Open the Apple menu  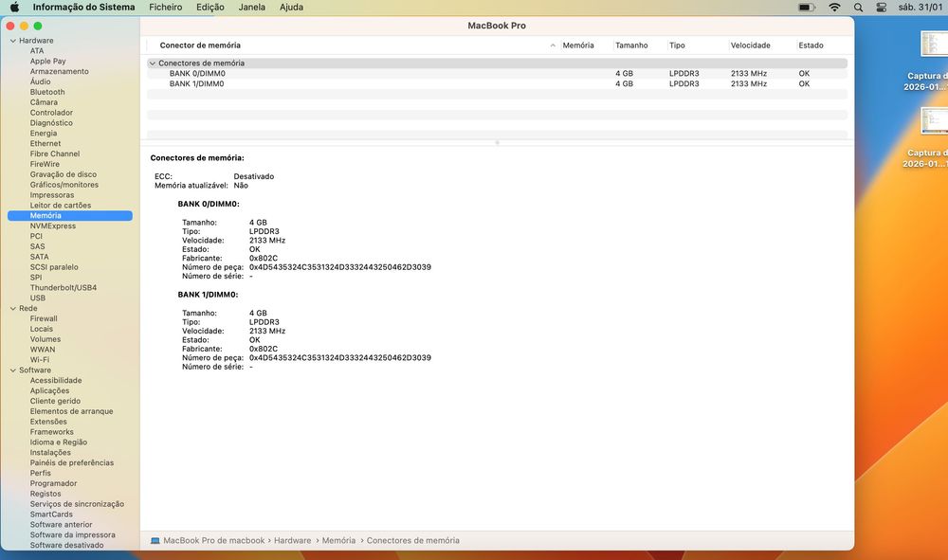14,8
